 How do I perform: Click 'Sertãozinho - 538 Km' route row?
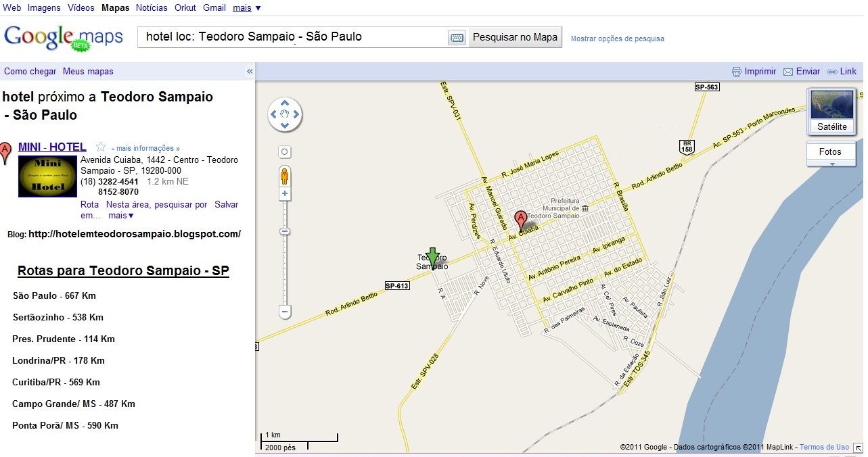point(58,317)
